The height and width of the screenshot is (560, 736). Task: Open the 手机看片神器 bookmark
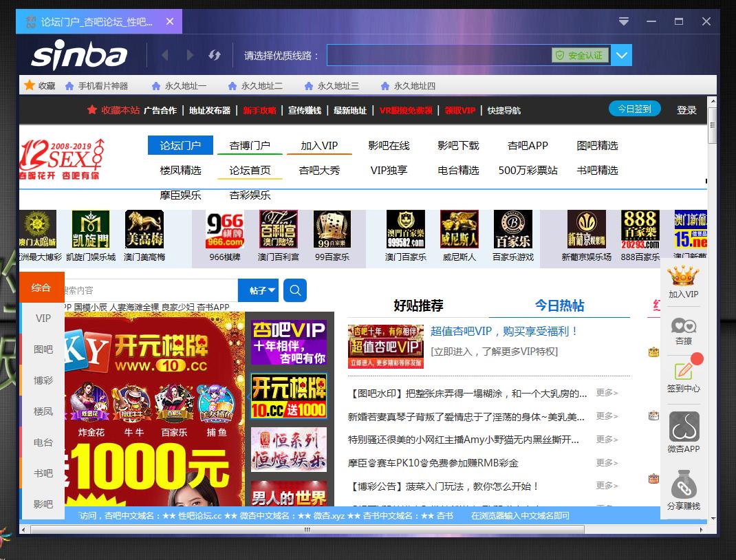point(97,86)
